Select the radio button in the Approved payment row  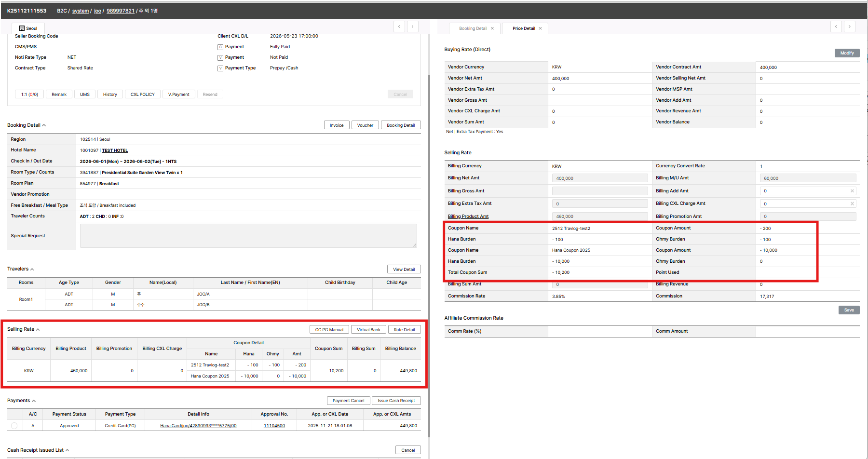14,426
